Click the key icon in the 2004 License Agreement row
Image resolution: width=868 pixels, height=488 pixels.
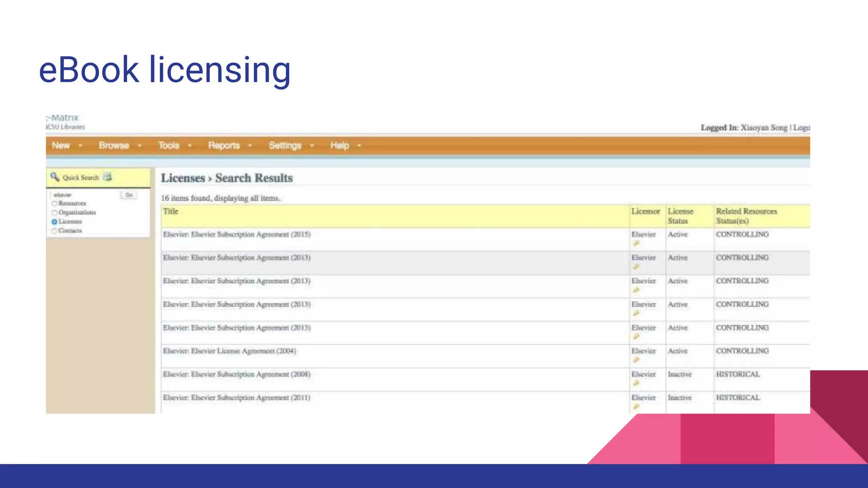pos(636,360)
